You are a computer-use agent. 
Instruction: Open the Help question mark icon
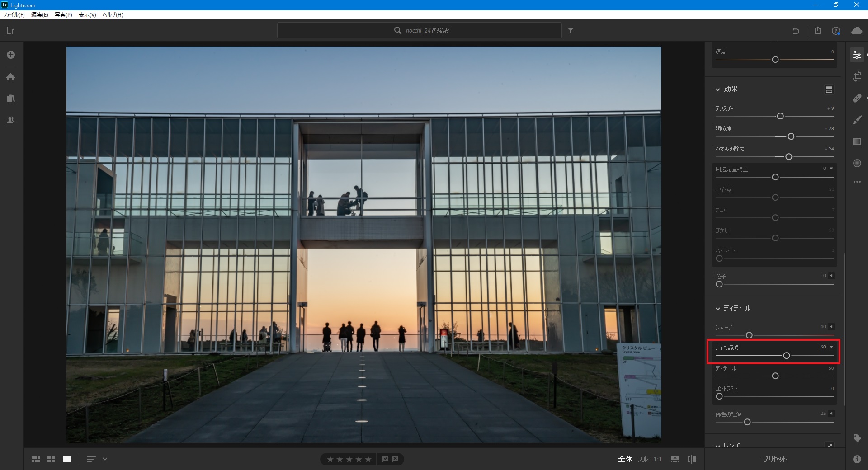coord(836,31)
